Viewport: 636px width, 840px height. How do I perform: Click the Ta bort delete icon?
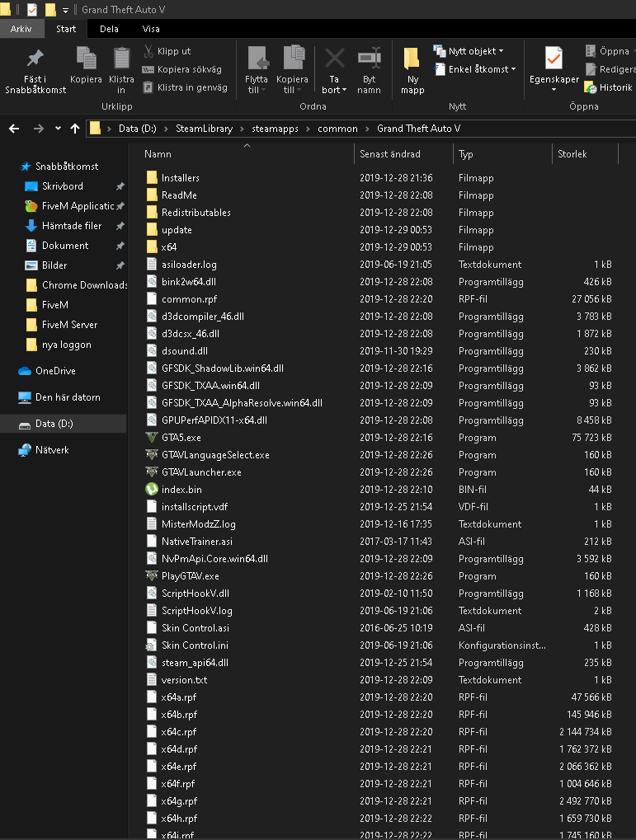tap(335, 59)
